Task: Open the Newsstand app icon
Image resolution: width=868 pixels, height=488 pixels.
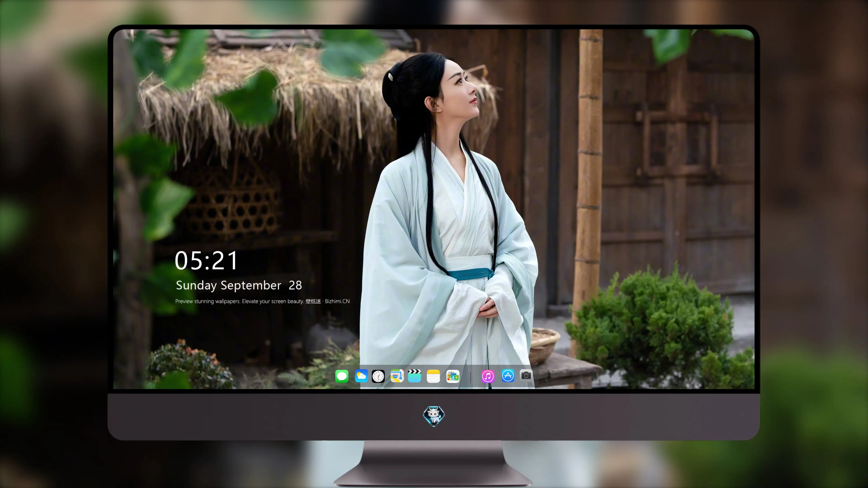Action: [453, 376]
